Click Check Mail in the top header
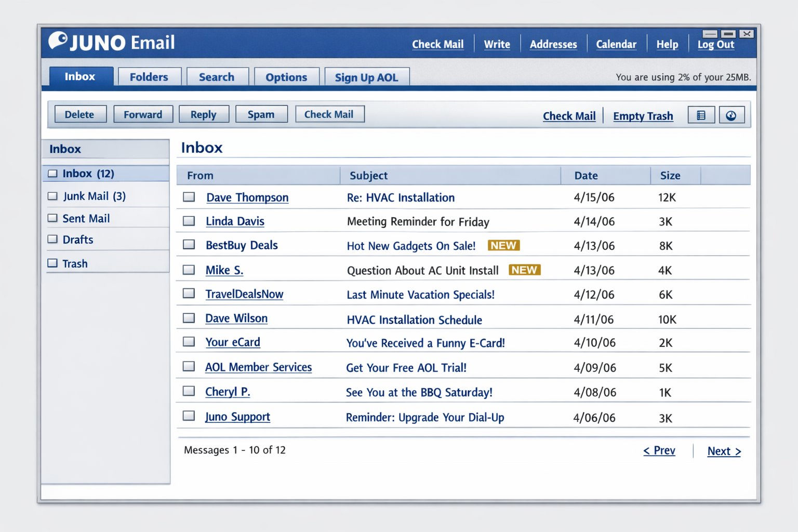 pyautogui.click(x=438, y=44)
